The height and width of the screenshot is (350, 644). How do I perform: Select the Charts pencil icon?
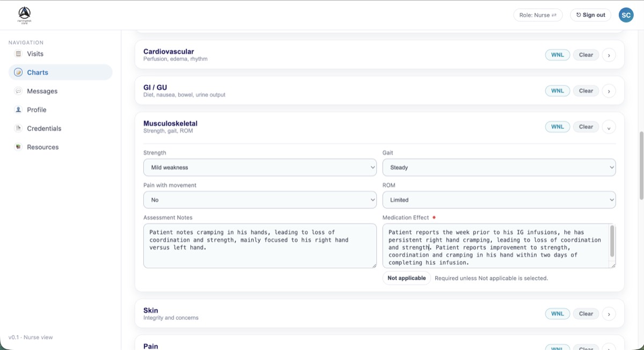(18, 72)
